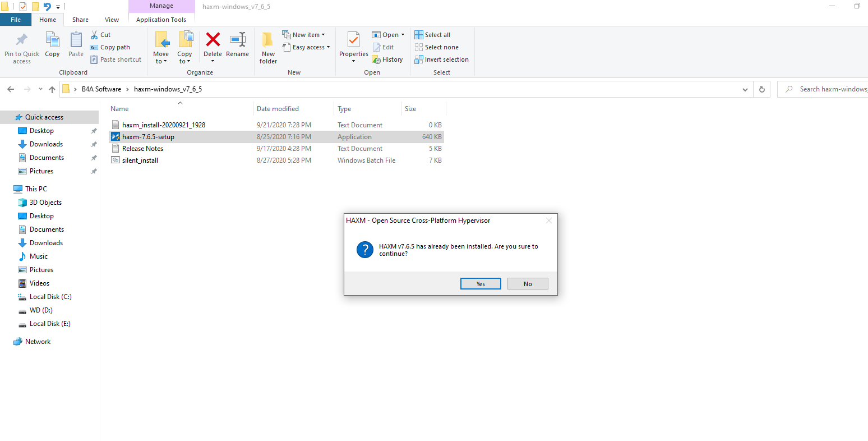The height and width of the screenshot is (441, 868).
Task: Expand the Easy access dropdown
Action: tap(306, 47)
